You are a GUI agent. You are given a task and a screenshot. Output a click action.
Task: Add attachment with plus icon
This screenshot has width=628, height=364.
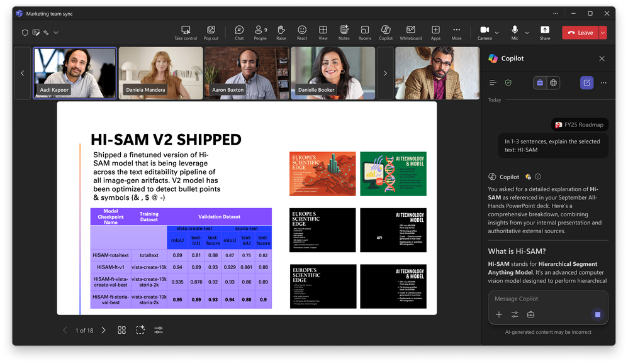498,314
